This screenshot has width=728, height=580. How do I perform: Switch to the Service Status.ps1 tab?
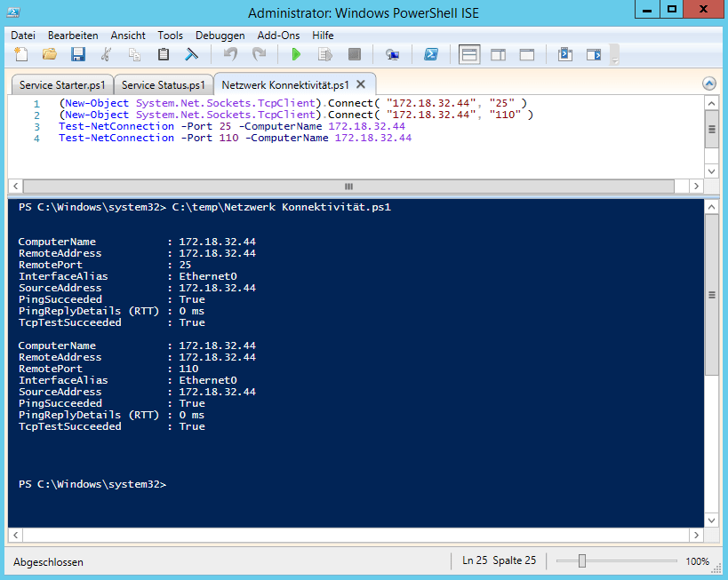(x=164, y=85)
